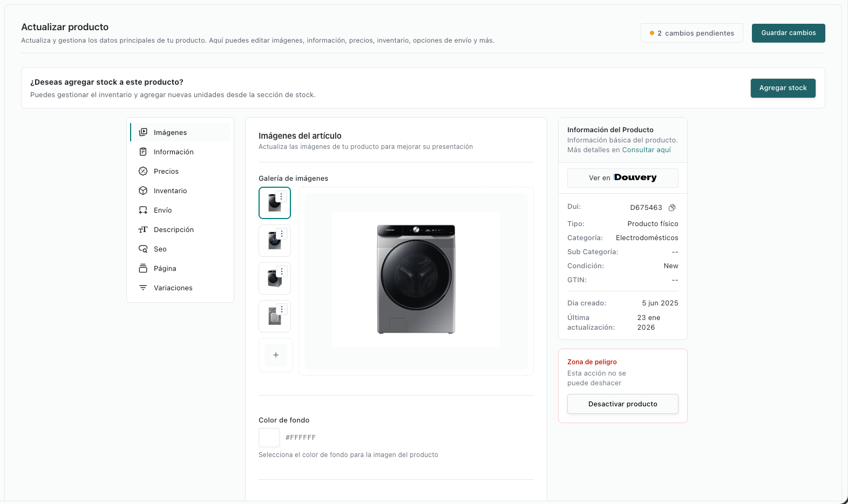This screenshot has height=504, width=848.
Task: Open the Seo section
Action: coord(180,249)
